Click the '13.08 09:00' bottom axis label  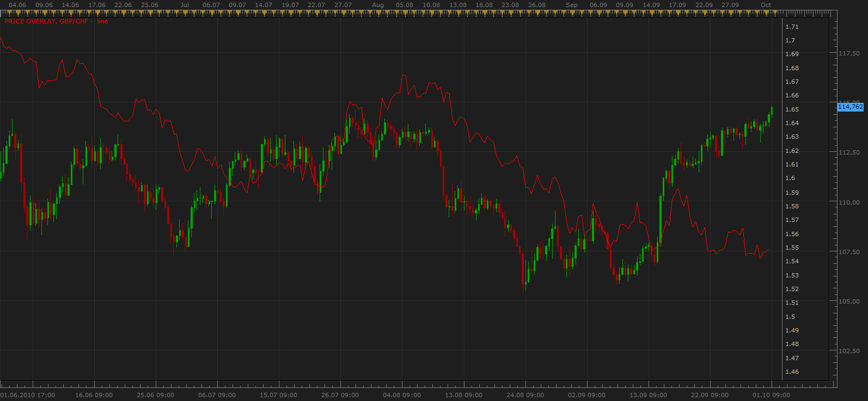(x=463, y=395)
